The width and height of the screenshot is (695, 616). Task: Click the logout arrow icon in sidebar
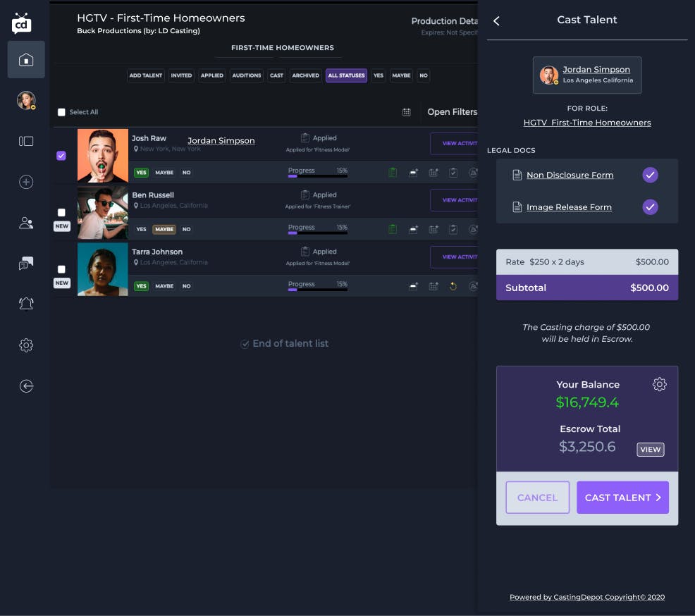[x=26, y=386]
